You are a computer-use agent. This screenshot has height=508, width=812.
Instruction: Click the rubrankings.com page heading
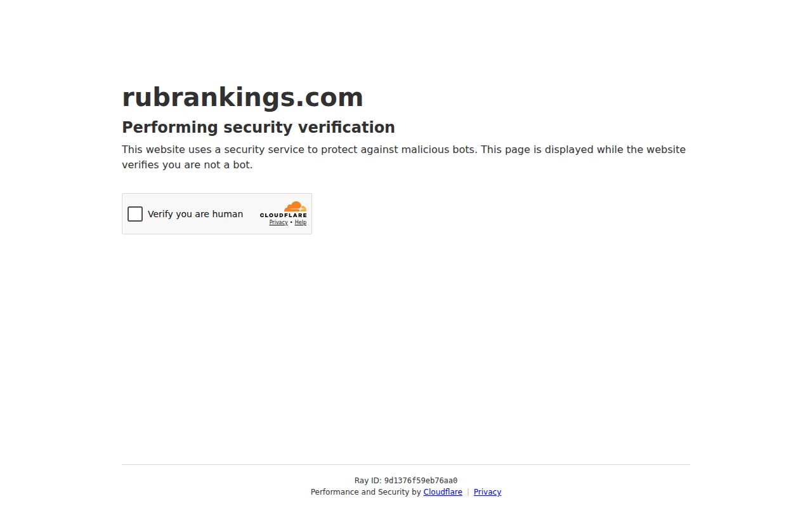coord(242,97)
